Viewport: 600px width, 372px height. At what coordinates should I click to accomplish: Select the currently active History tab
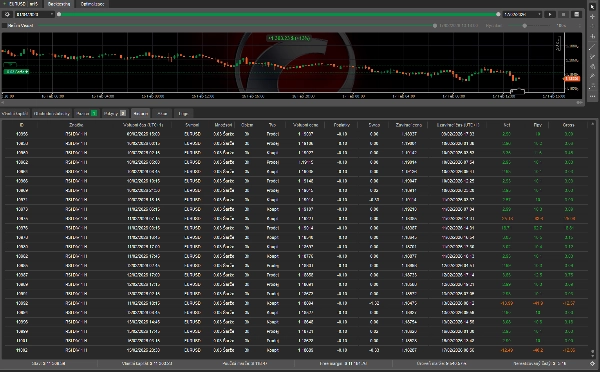[140, 114]
